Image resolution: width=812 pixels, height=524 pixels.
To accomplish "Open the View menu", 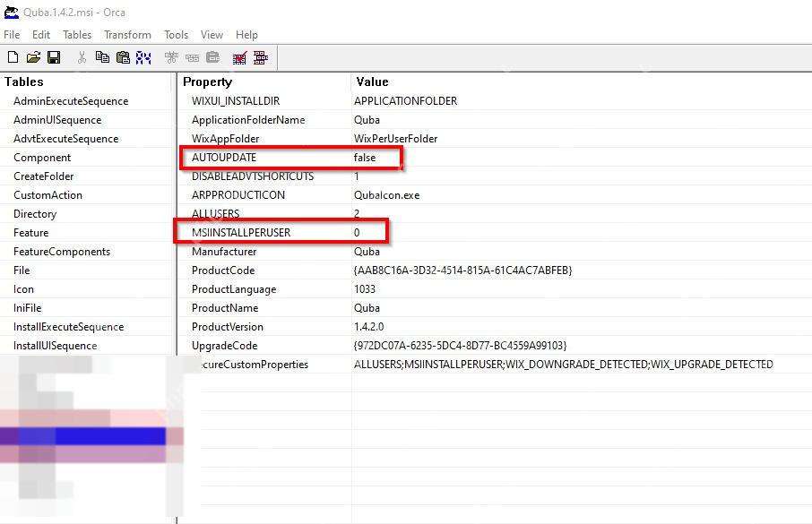I will pos(212,35).
